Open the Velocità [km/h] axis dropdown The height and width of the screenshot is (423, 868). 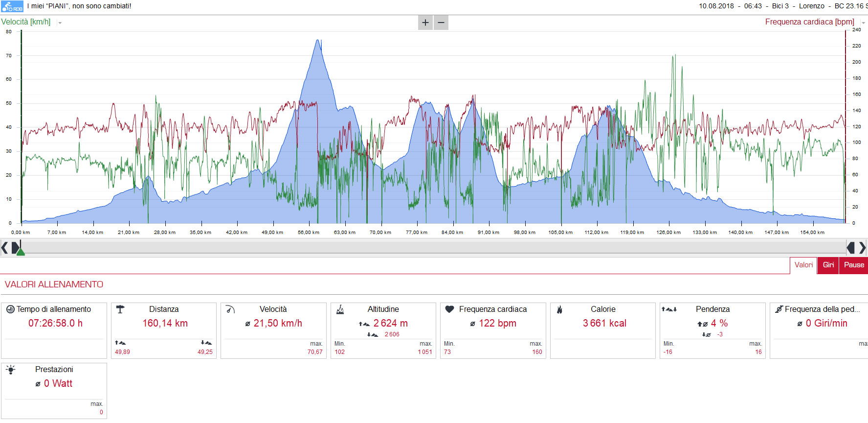[x=60, y=23]
